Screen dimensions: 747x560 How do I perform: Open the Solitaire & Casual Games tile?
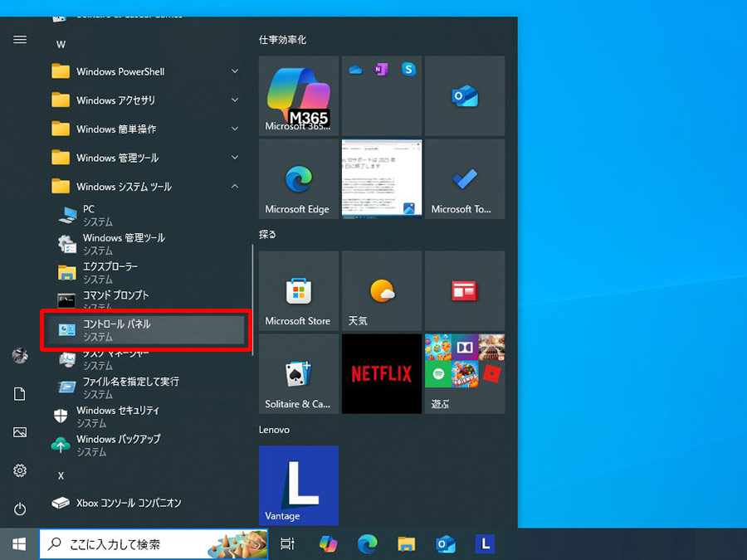click(x=299, y=374)
